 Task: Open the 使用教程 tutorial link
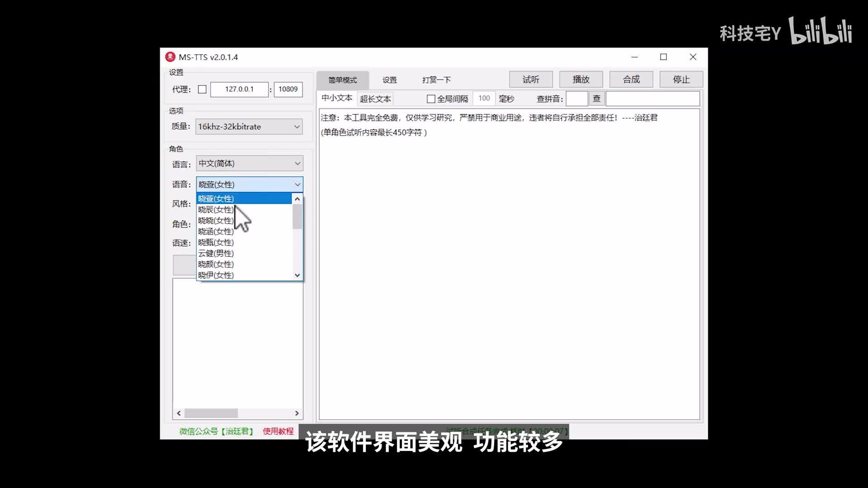278,431
